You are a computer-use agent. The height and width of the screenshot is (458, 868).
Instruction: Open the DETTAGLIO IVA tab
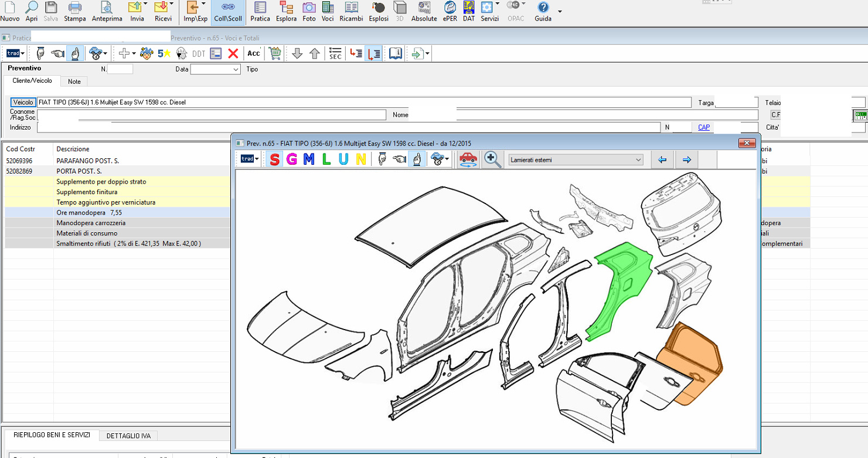pyautogui.click(x=128, y=436)
